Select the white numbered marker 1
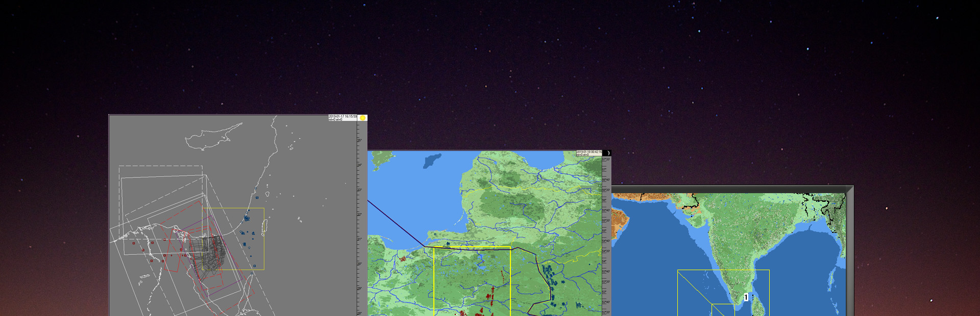Screen dimensions: 980x316 746,298
